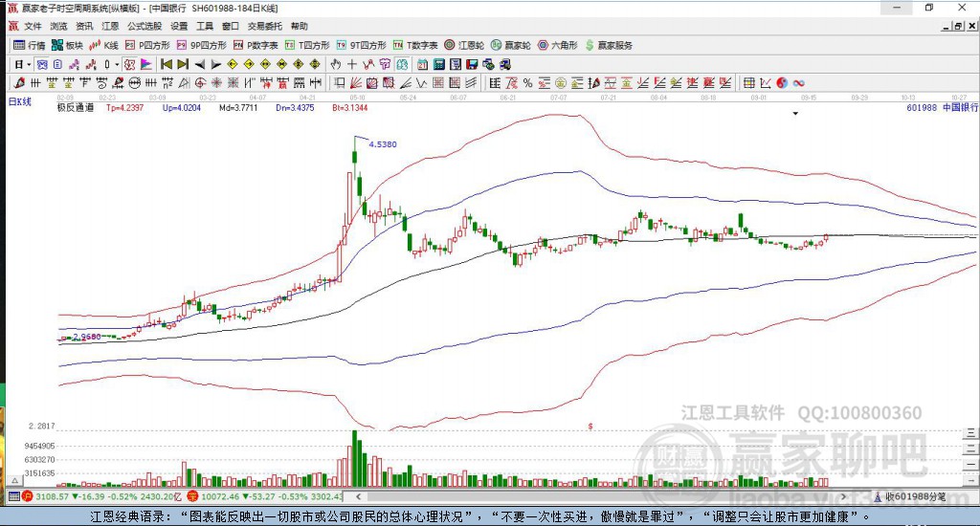Image resolution: width=980 pixels, height=526 pixels.
Task: Open the calendar date icon
Action: (422, 64)
